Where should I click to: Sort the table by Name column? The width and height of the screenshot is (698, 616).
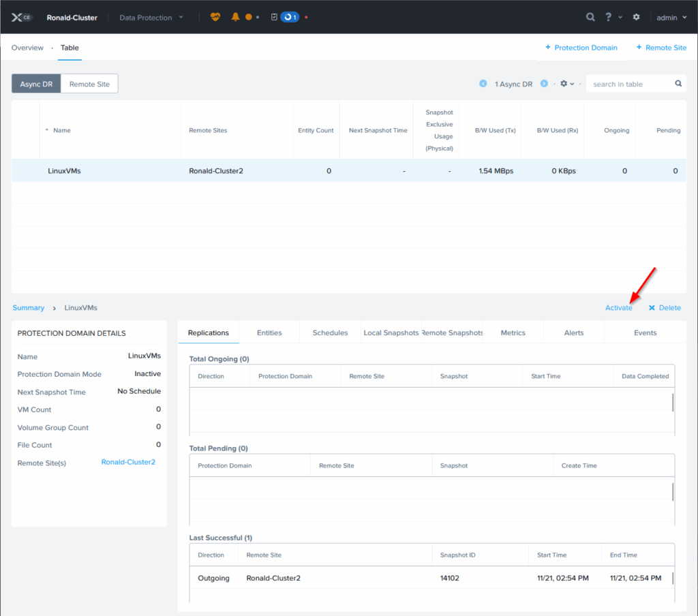point(61,130)
